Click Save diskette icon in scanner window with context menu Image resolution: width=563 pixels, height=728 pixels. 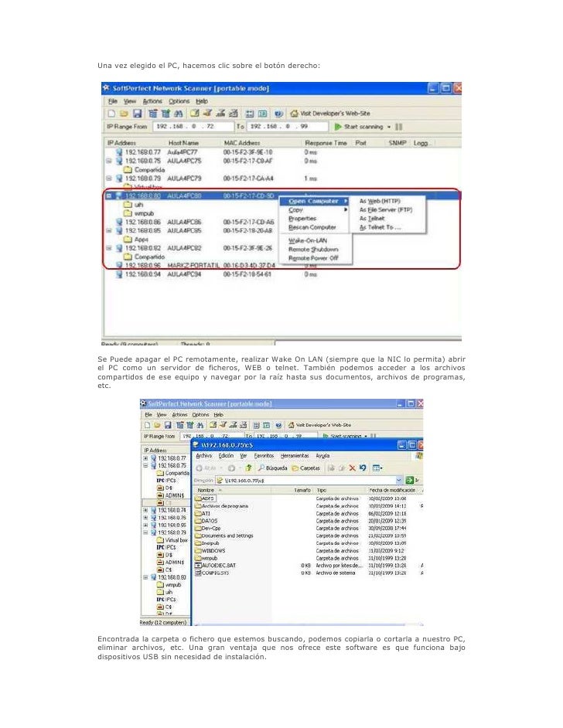point(137,114)
